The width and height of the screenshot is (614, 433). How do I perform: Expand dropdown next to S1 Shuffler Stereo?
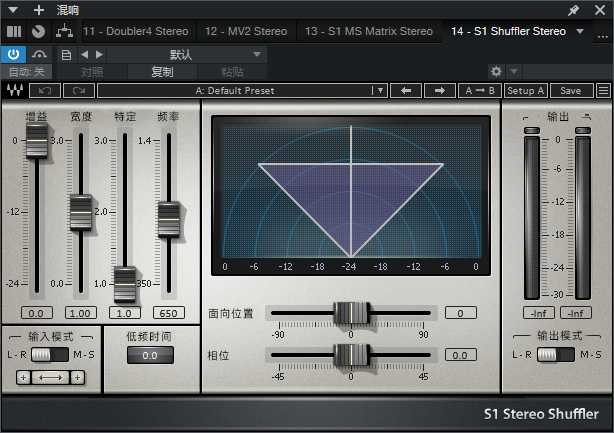(580, 31)
